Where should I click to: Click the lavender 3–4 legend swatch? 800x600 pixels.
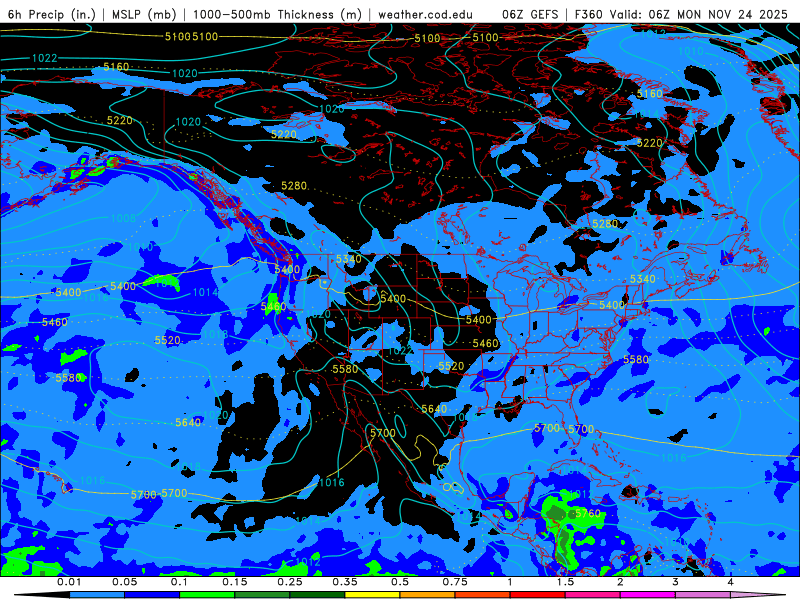click(703, 595)
